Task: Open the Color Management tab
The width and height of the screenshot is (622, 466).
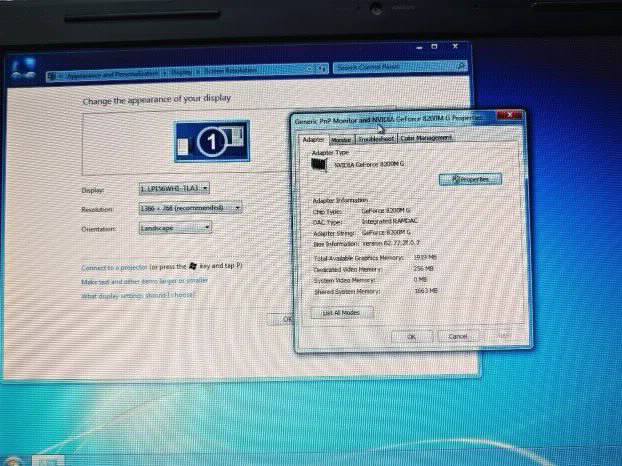Action: [x=426, y=138]
